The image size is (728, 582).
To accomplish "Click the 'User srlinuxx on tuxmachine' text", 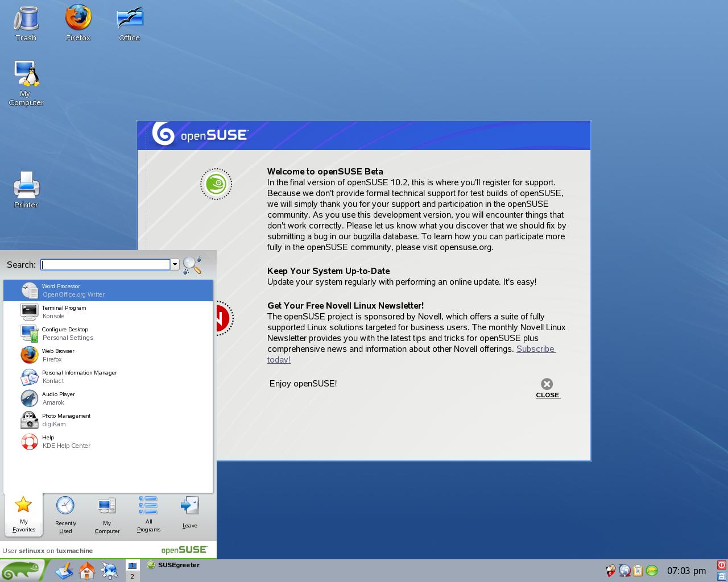I will click(x=47, y=551).
